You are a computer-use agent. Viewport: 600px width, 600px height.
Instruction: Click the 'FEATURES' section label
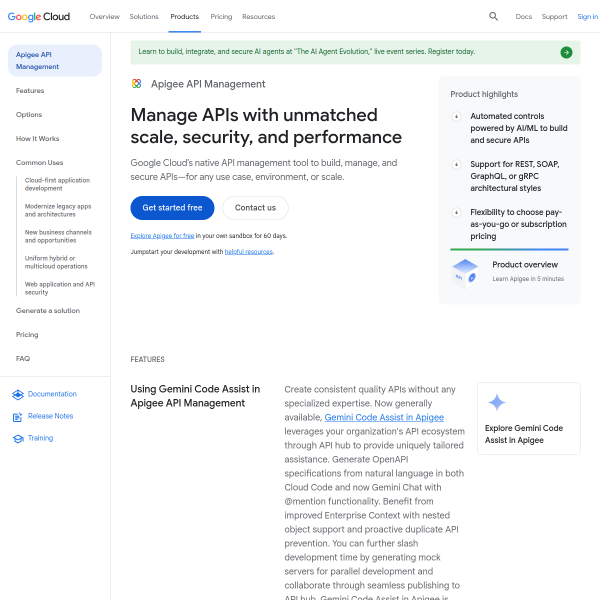point(147,359)
